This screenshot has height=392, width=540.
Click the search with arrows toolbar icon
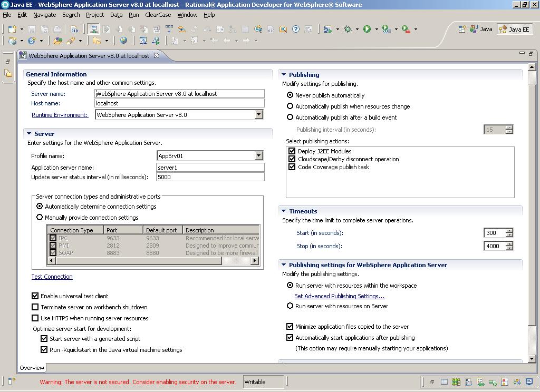click(258, 30)
